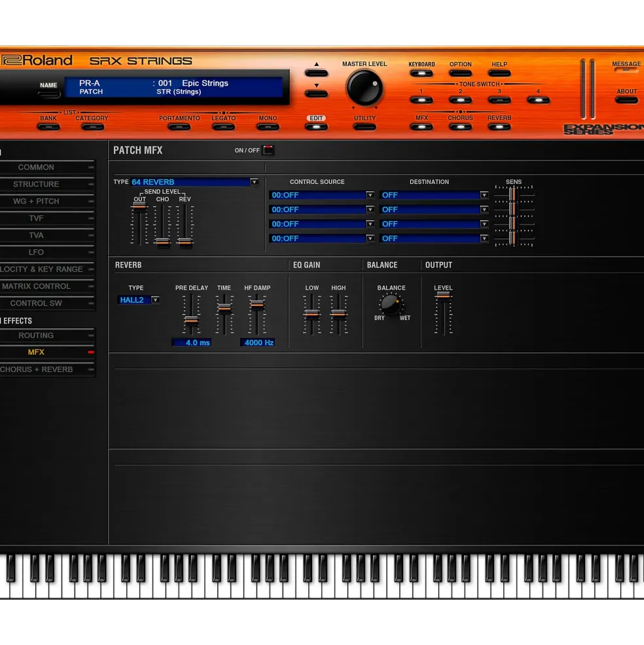Open the MFX Type 64 REVERB dropdown
The image size is (644, 645).
pyautogui.click(x=194, y=182)
